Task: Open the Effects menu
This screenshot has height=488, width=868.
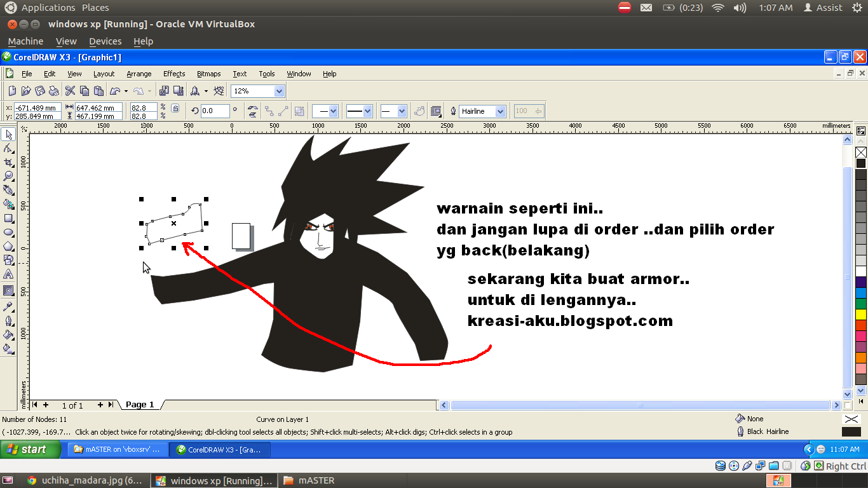Action: coord(174,74)
